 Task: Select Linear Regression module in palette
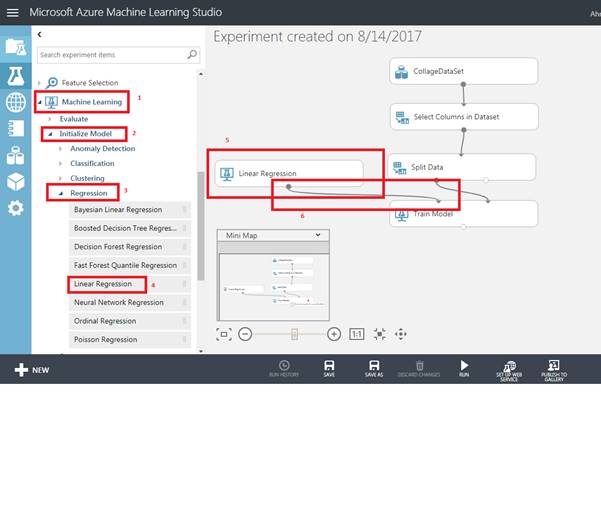click(130, 284)
